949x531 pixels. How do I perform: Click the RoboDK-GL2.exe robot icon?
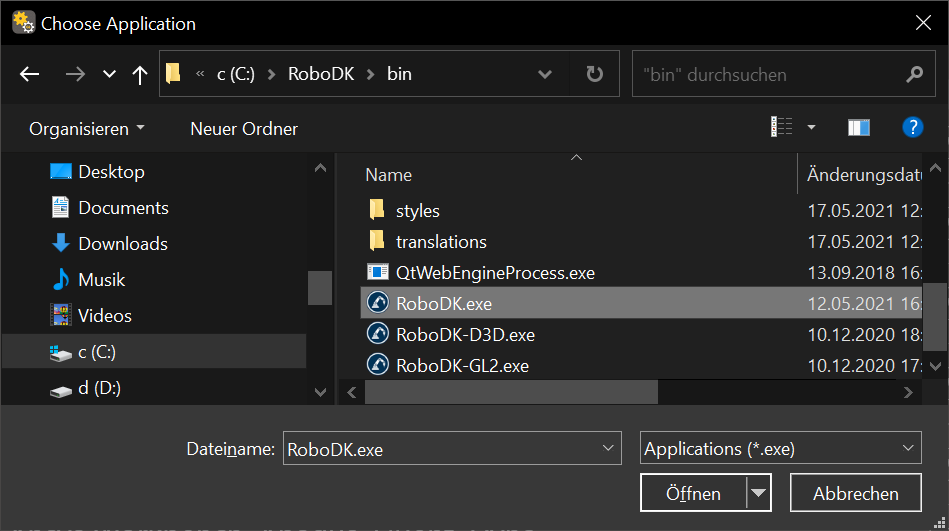click(x=378, y=364)
